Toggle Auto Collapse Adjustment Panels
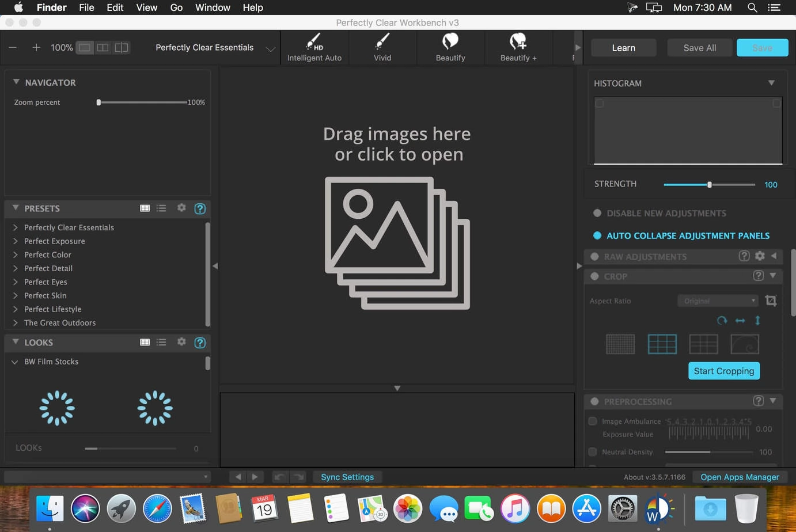This screenshot has height=532, width=796. pyautogui.click(x=597, y=235)
